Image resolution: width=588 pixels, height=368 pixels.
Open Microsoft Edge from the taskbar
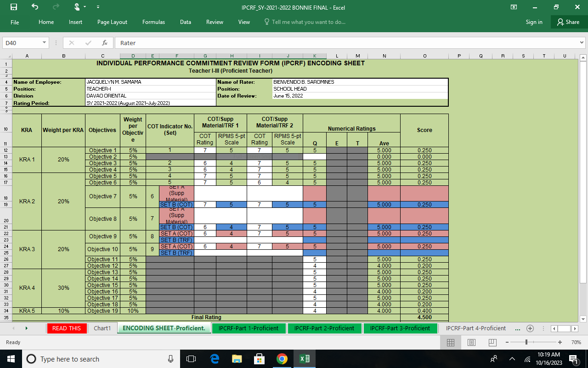coord(214,359)
